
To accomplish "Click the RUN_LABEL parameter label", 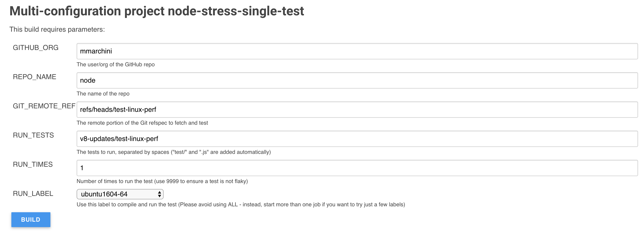I will coord(33,194).
